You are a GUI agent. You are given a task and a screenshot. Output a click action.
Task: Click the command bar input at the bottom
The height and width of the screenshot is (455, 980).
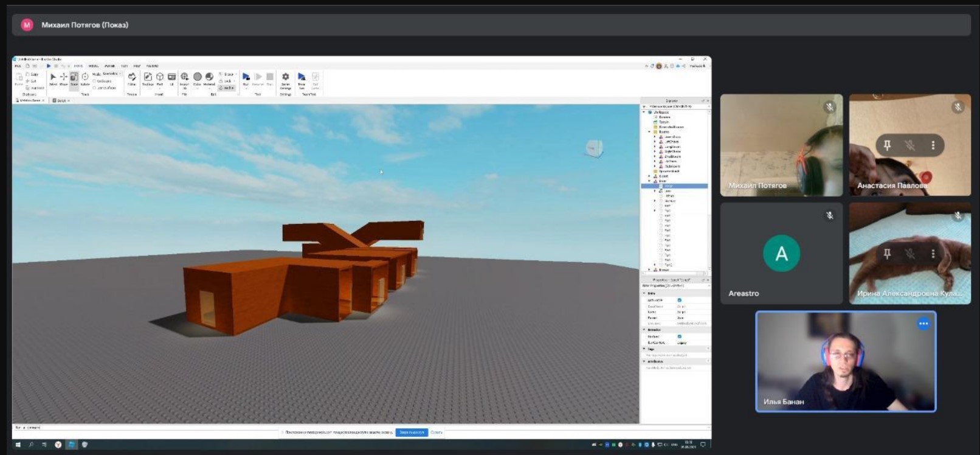click(x=361, y=427)
